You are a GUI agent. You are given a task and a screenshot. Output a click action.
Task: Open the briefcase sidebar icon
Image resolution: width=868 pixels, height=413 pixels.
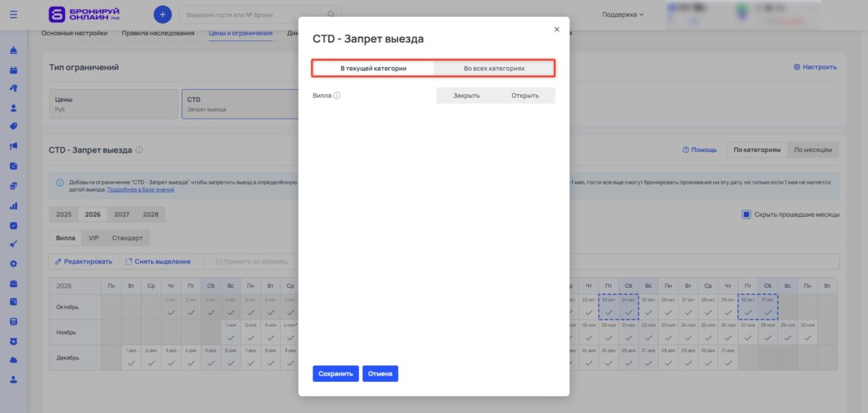14,283
